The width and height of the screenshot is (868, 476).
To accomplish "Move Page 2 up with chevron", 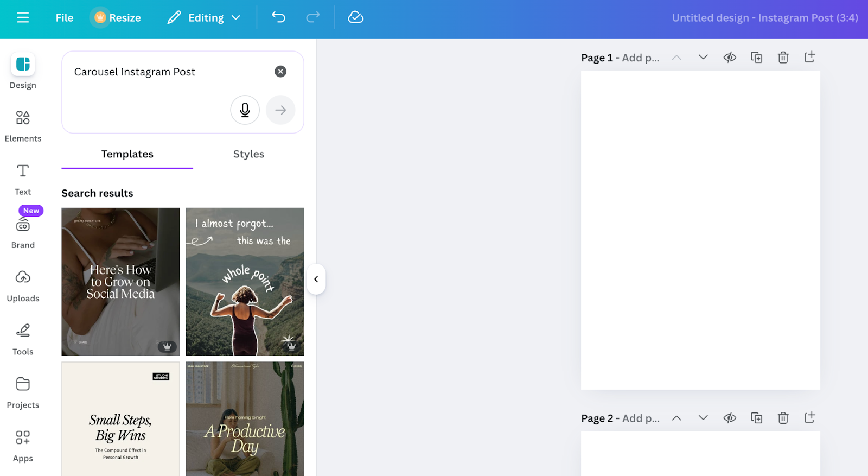I will [676, 418].
